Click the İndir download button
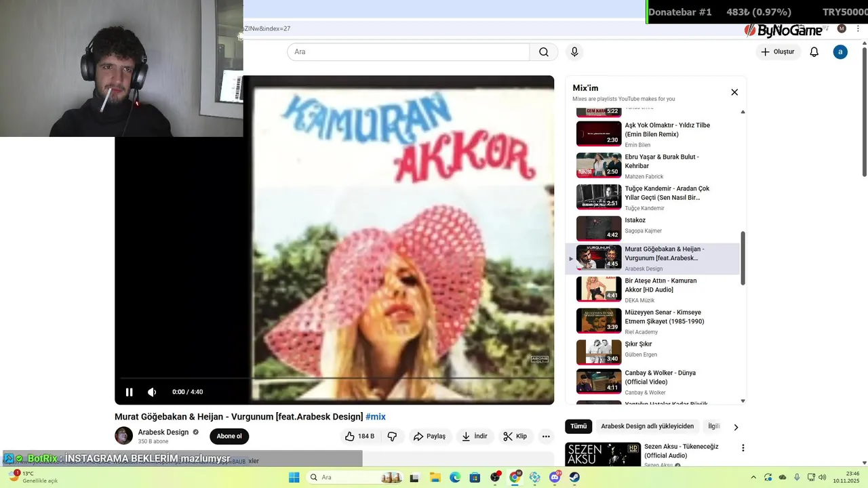The height and width of the screenshot is (488, 868). tap(475, 436)
